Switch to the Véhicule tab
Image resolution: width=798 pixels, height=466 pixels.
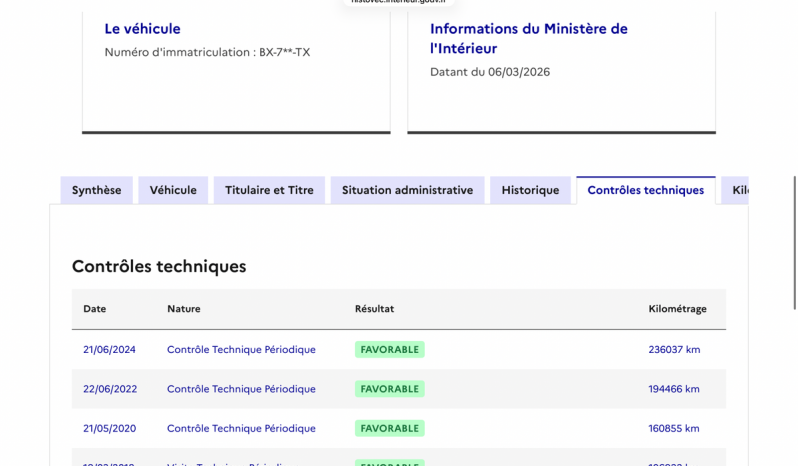click(173, 190)
